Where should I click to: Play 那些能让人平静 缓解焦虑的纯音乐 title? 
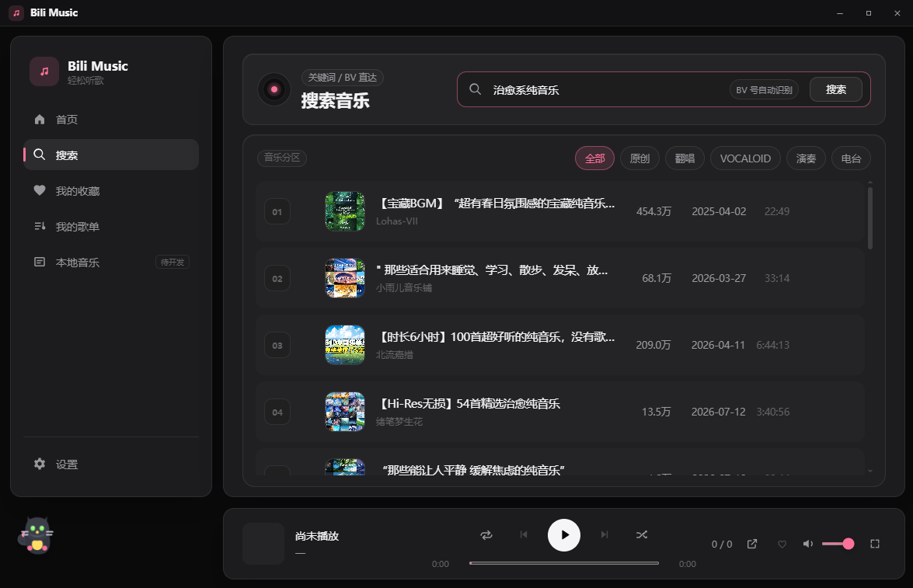473,469
